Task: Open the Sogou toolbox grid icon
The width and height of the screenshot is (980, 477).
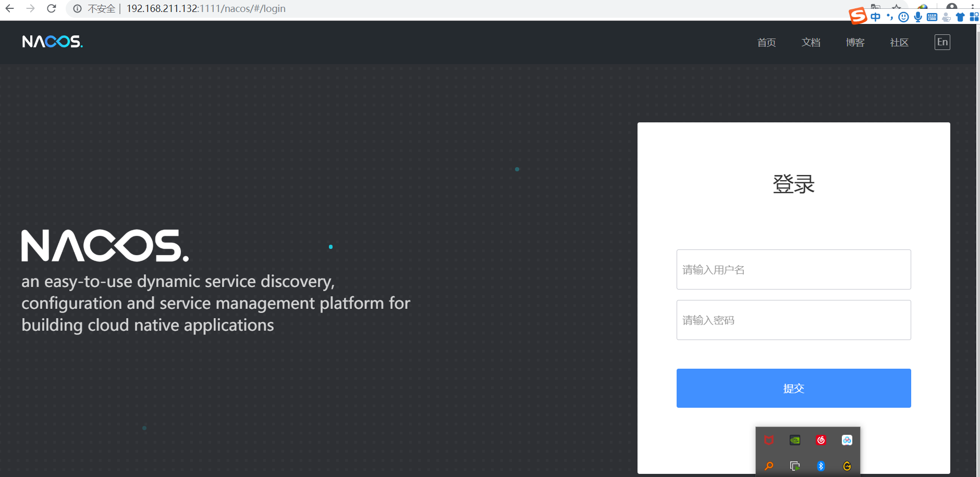Action: 974,17
